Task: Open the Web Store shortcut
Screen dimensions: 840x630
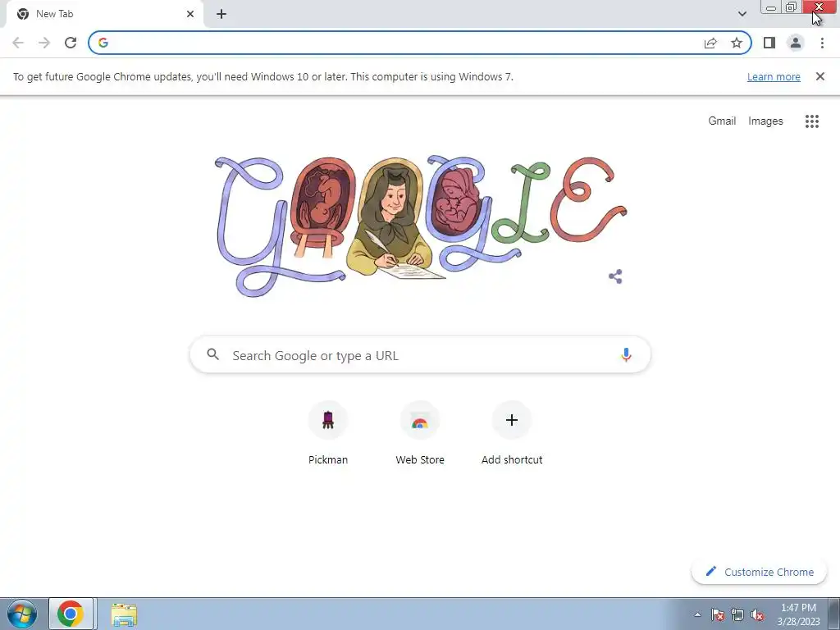Action: [420, 433]
